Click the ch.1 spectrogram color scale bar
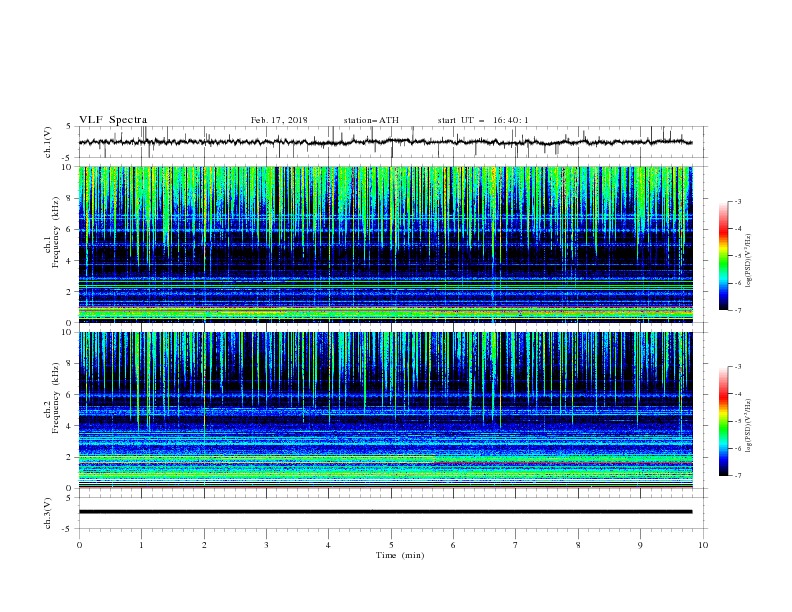Screen dimensions: 792x612 pos(723,256)
